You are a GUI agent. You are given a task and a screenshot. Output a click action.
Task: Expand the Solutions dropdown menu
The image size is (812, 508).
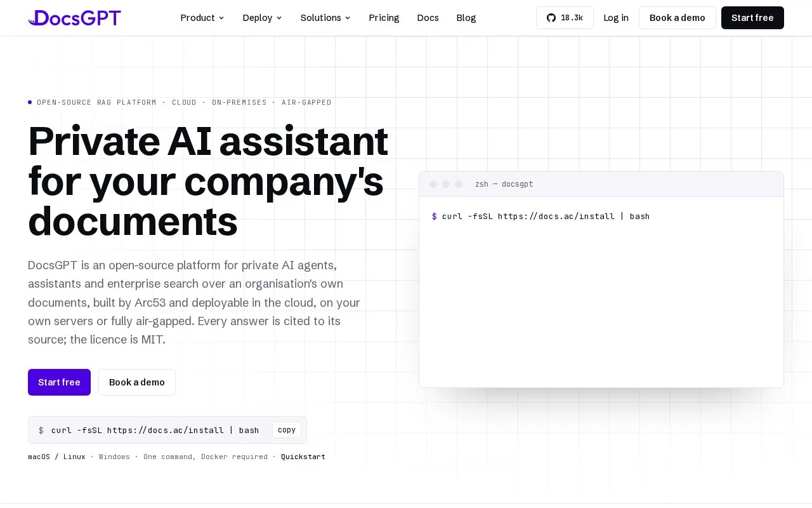[325, 18]
